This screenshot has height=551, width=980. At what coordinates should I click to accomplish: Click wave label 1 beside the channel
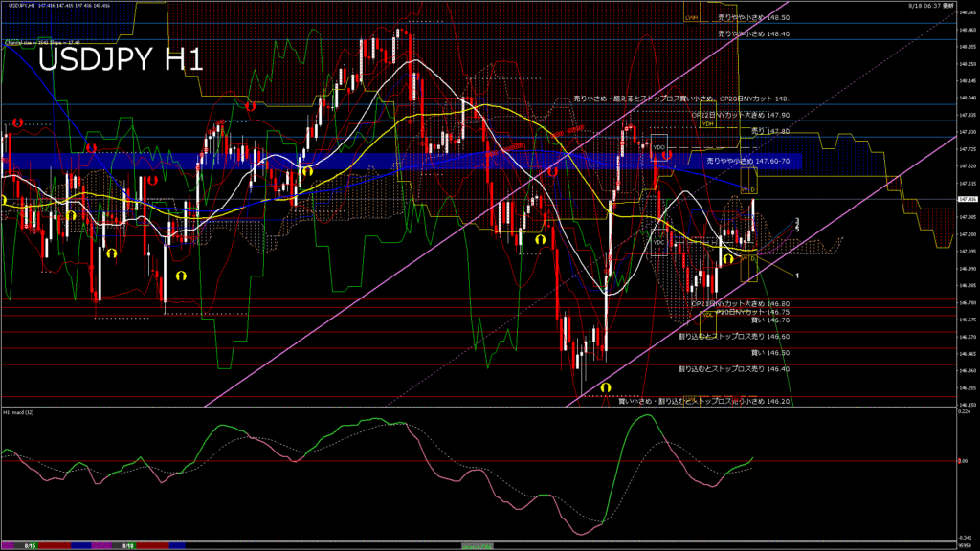coord(798,275)
